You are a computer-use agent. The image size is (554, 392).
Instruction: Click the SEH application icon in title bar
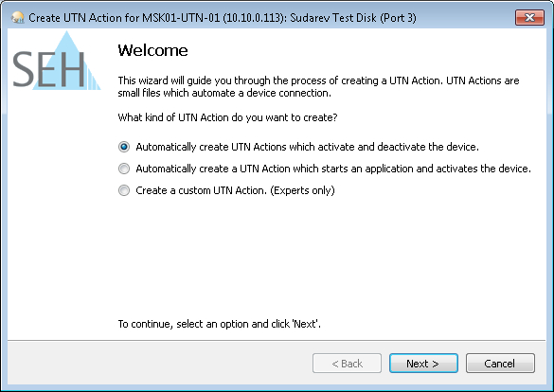click(17, 17)
